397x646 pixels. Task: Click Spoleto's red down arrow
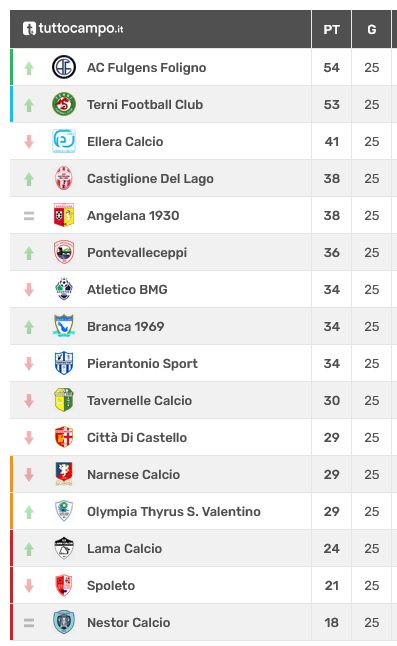(29, 585)
